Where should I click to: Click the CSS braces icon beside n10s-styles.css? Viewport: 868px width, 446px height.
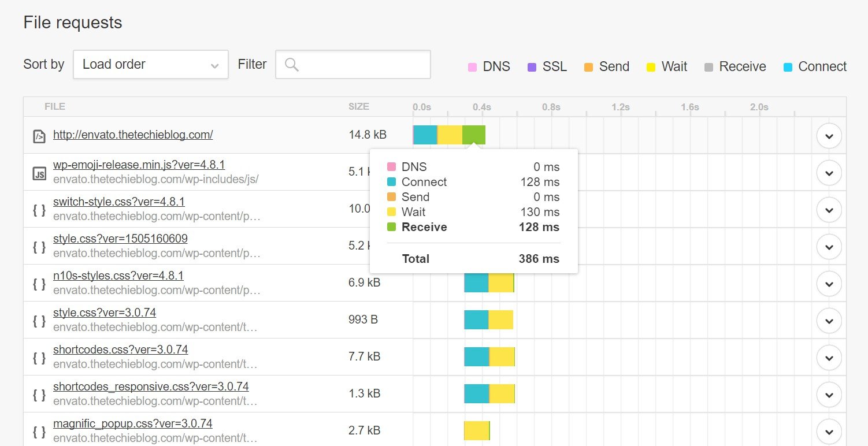pyautogui.click(x=39, y=284)
